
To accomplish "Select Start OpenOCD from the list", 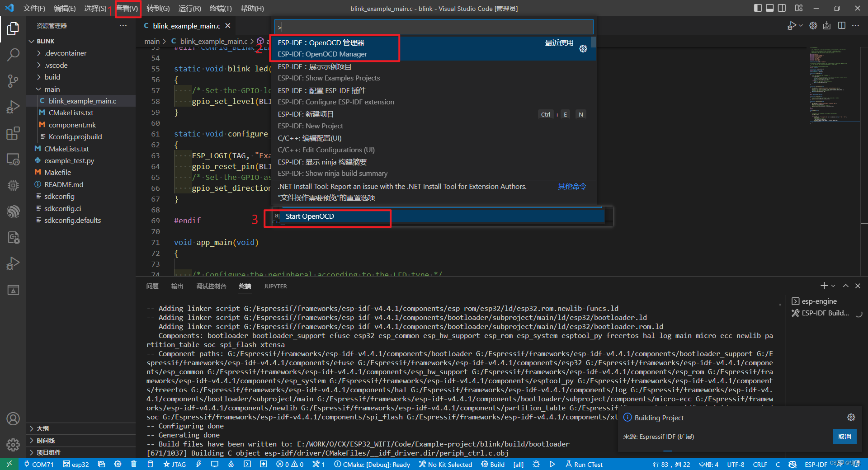I will pyautogui.click(x=310, y=216).
